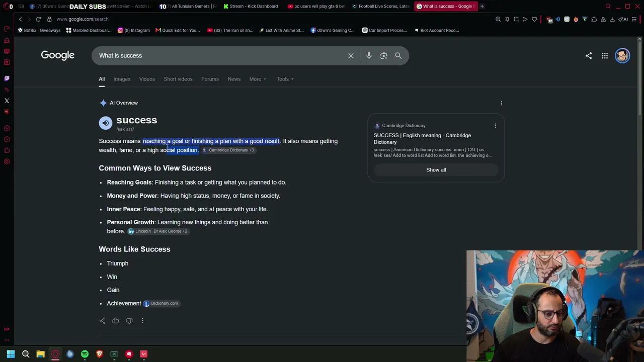Open AI Overview three-dot options
Viewport: 644px width, 362px height.
coord(501,103)
